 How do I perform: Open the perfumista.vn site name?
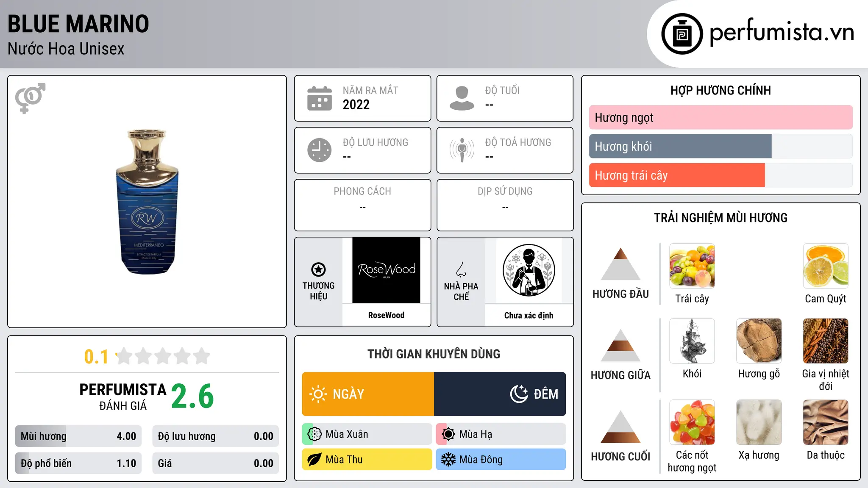[782, 32]
